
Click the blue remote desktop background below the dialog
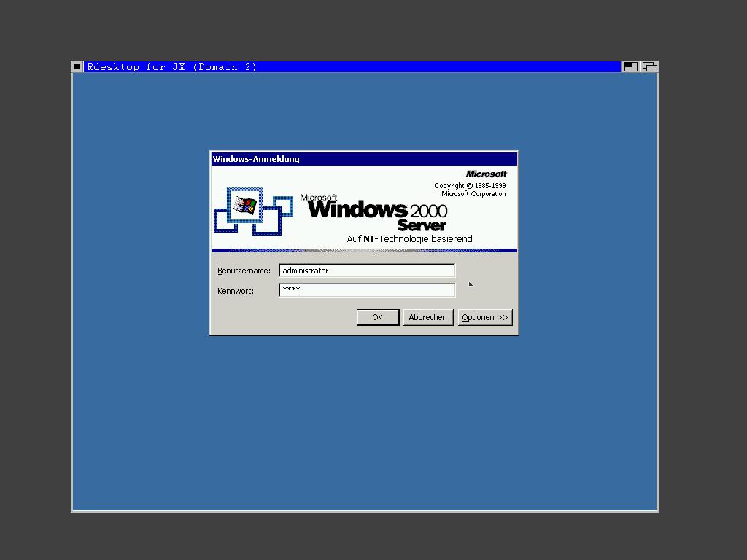(365, 423)
